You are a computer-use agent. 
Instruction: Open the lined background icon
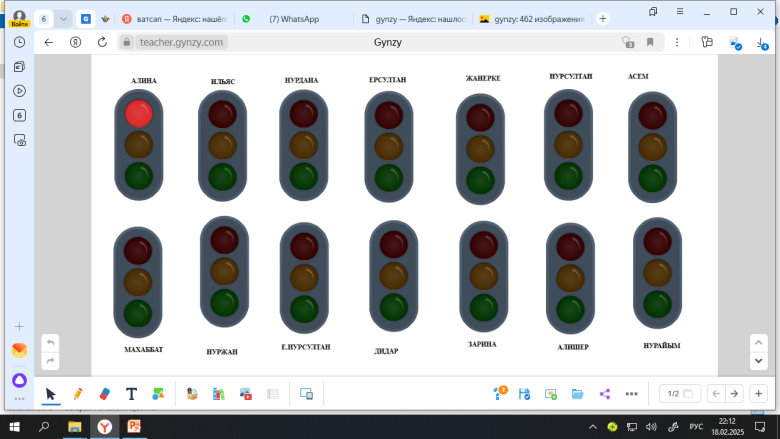[x=273, y=394]
